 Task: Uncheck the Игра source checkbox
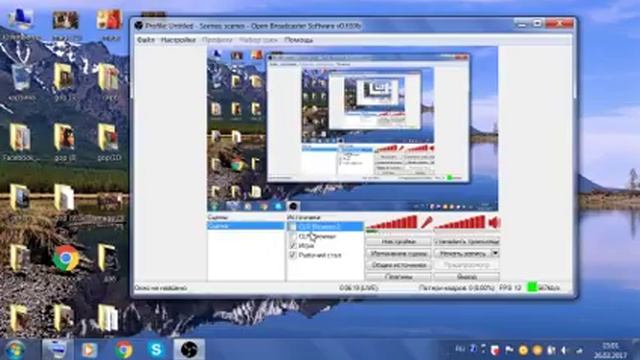pos(293,246)
